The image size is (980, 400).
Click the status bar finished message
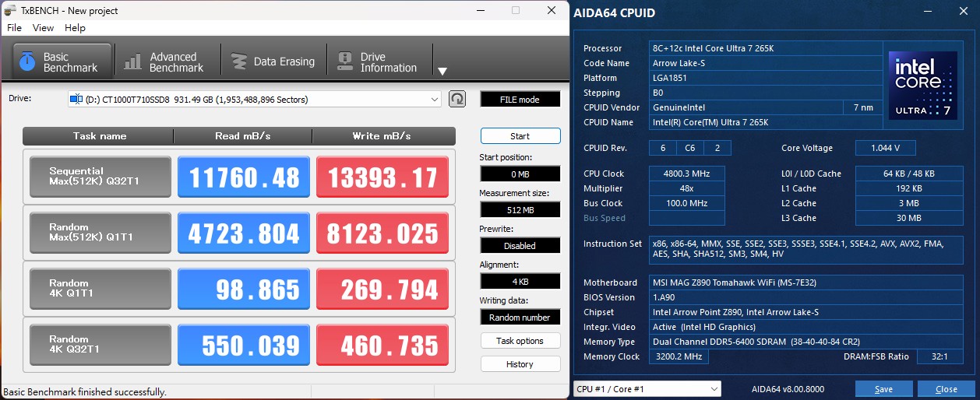click(x=85, y=391)
